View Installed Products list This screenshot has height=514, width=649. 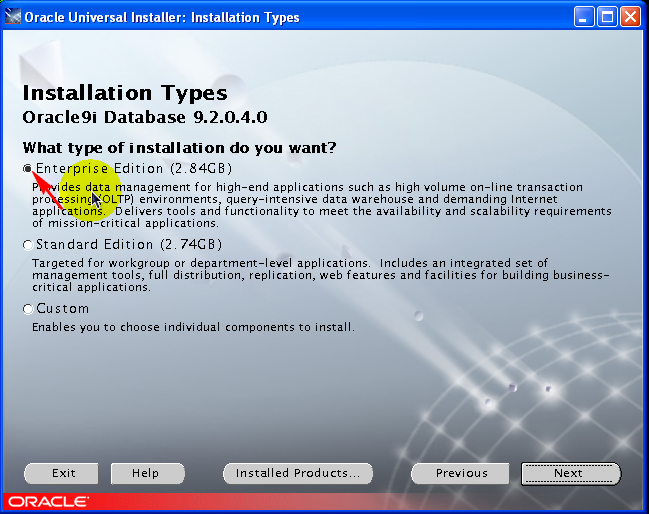[x=298, y=473]
